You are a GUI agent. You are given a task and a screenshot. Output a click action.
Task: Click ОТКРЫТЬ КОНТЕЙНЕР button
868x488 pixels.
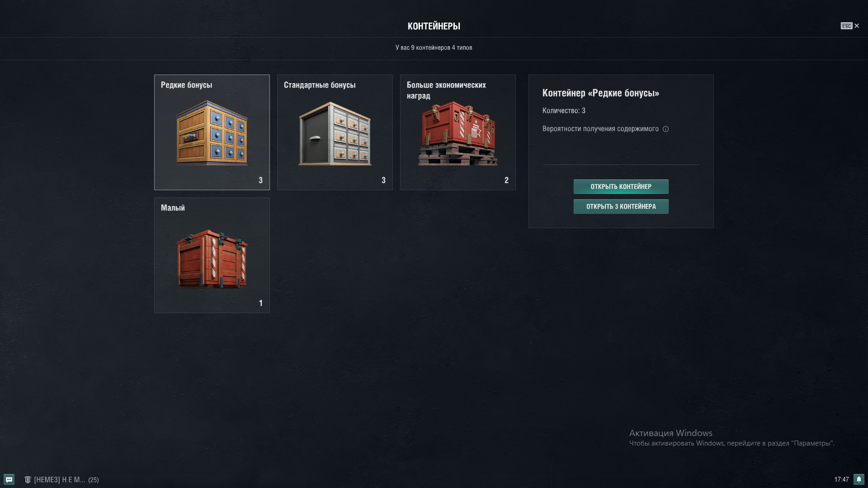621,187
